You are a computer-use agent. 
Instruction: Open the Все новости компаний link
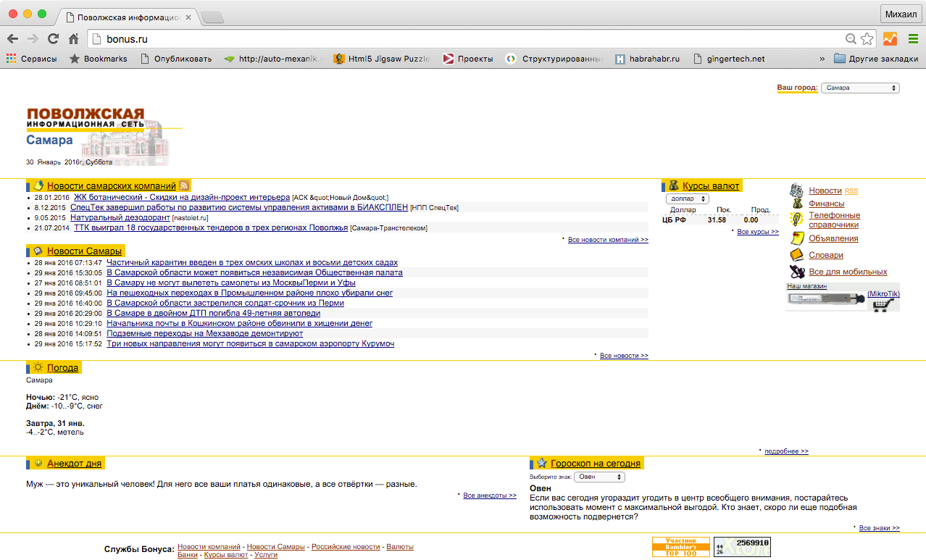pyautogui.click(x=607, y=240)
